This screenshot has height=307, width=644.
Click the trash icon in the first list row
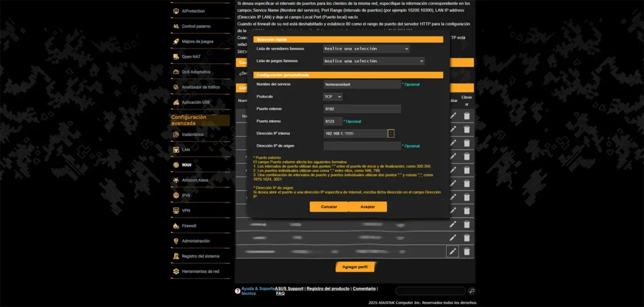point(467,116)
